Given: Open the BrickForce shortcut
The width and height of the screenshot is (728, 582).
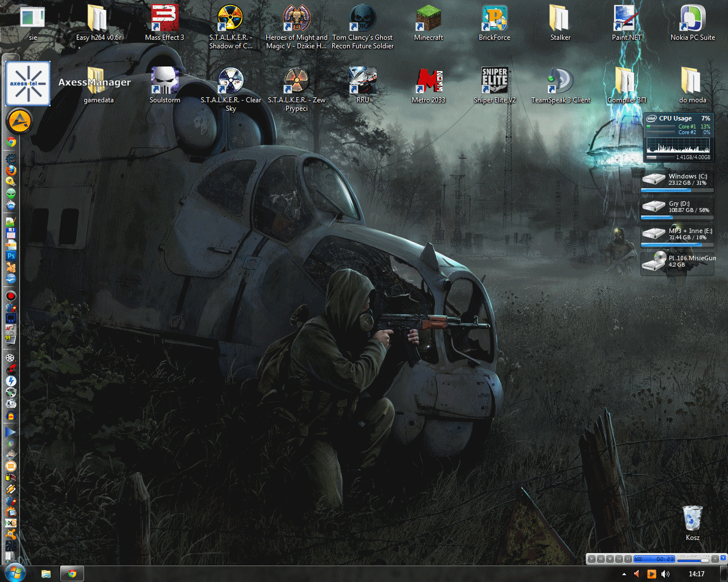Looking at the screenshot, I should pyautogui.click(x=494, y=23).
